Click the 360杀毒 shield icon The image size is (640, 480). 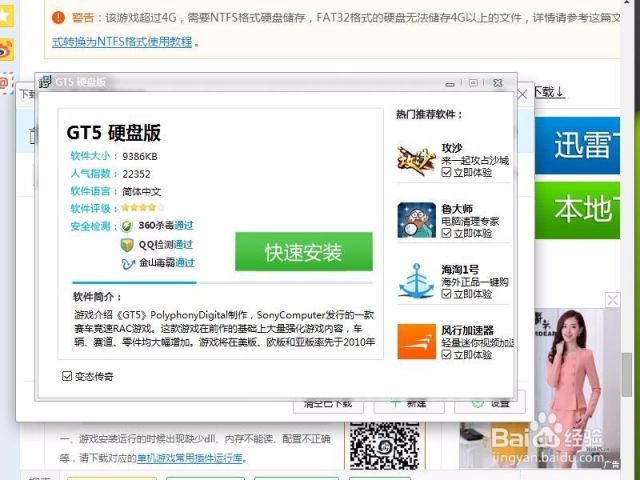tap(127, 226)
